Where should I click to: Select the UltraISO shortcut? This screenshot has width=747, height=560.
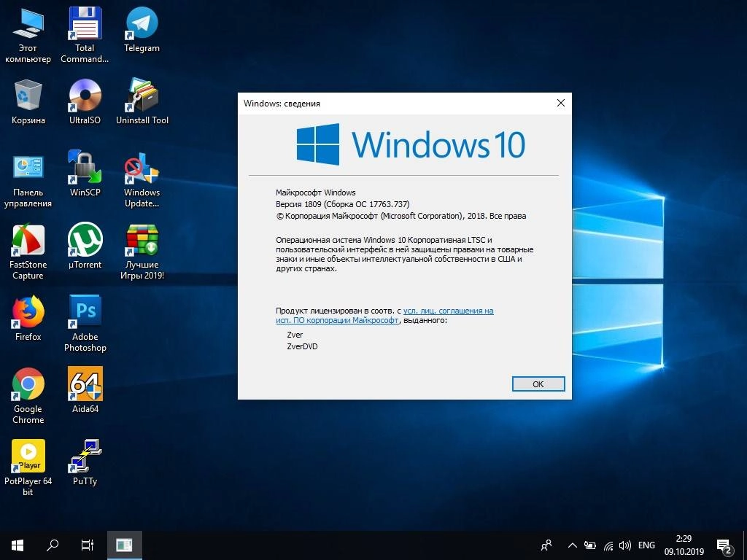point(85,101)
